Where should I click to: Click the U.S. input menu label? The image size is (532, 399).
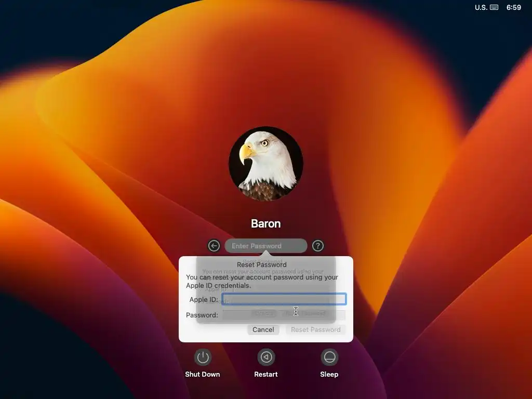pos(481,7)
